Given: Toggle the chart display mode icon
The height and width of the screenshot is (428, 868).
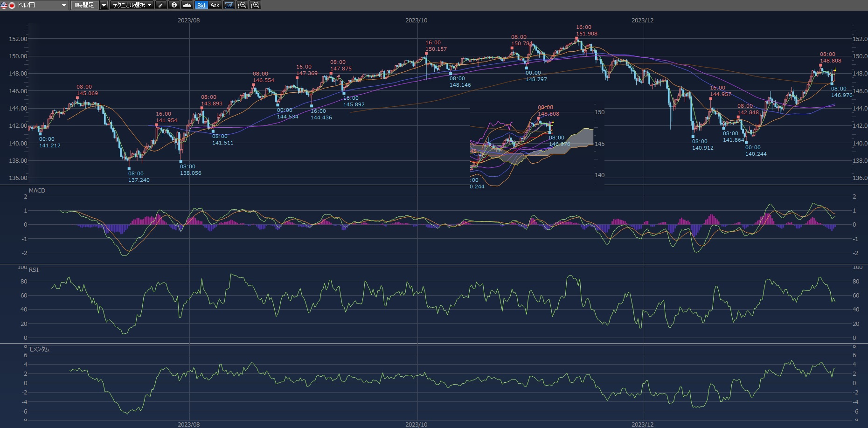Looking at the screenshot, I should point(229,5).
